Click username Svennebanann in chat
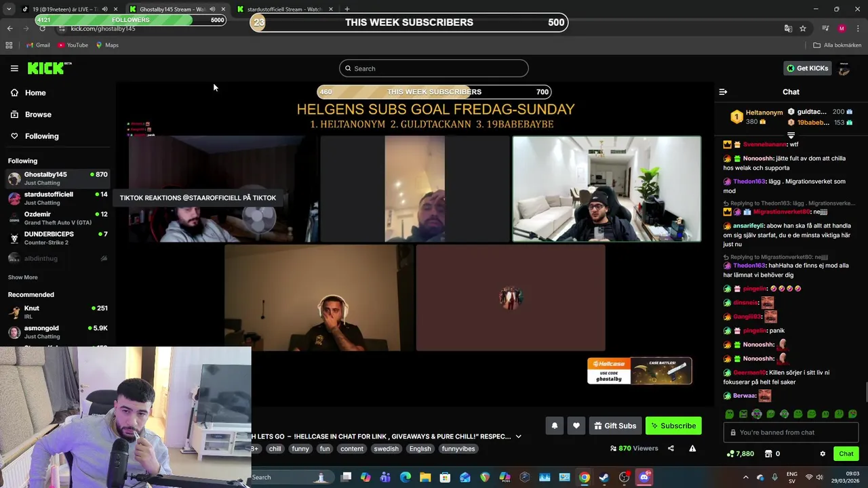Image resolution: width=868 pixels, height=488 pixels. click(x=765, y=144)
